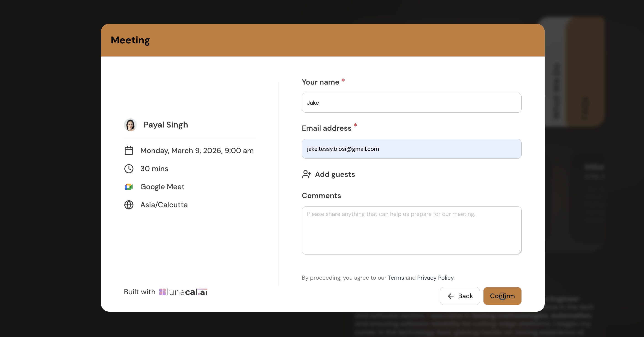Click the lunacal.ai logo
Image resolution: width=644 pixels, height=337 pixels.
(183, 292)
